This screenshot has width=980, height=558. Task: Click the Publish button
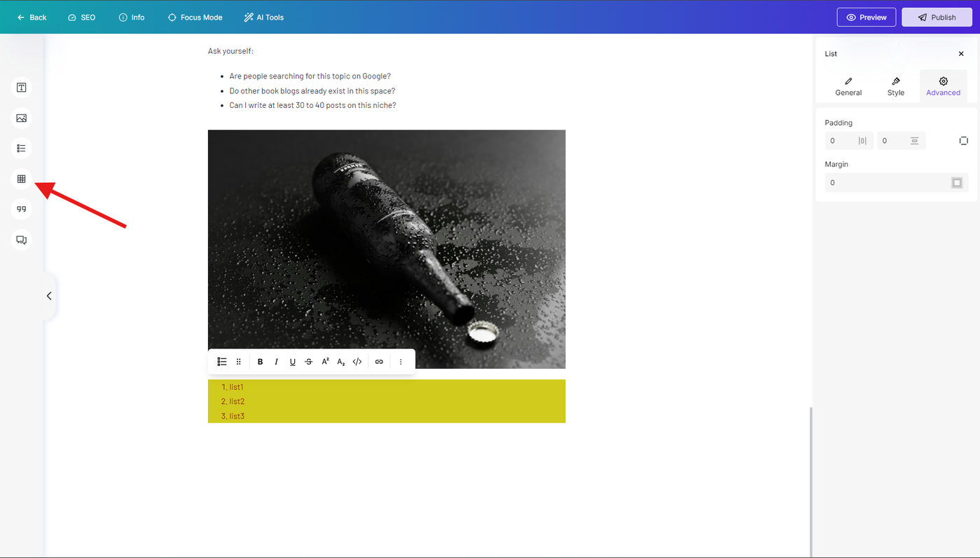coord(937,18)
